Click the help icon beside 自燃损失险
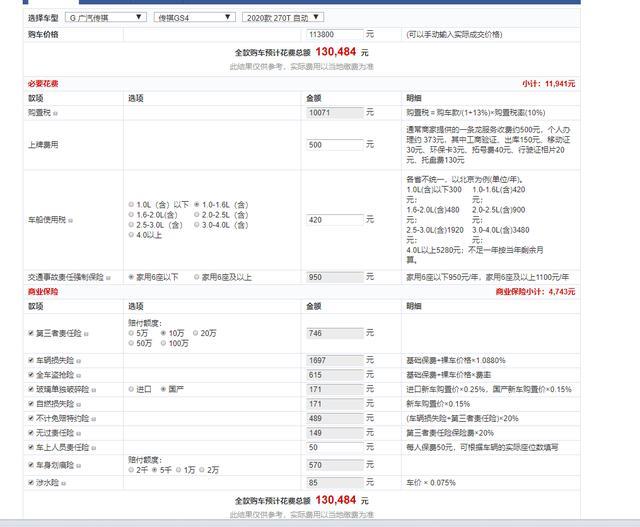Viewport: 640px width, 527px height. coord(78,405)
